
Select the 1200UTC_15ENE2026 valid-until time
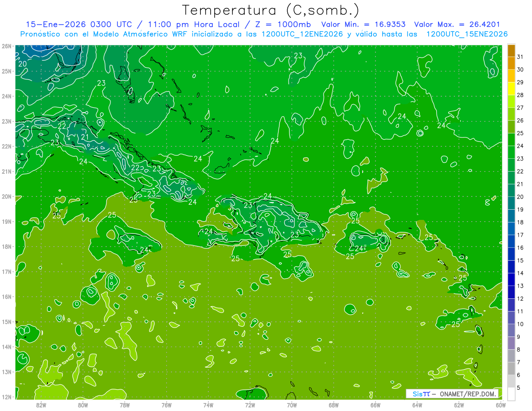point(467,34)
